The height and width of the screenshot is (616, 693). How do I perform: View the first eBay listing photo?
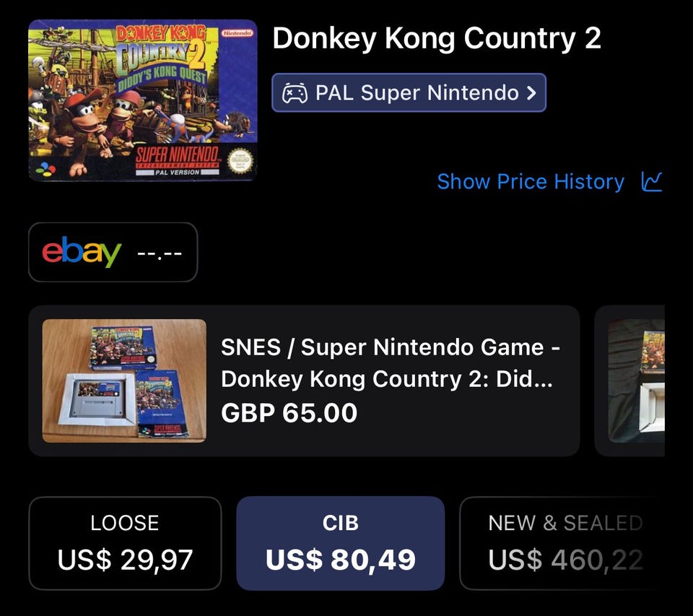(124, 381)
